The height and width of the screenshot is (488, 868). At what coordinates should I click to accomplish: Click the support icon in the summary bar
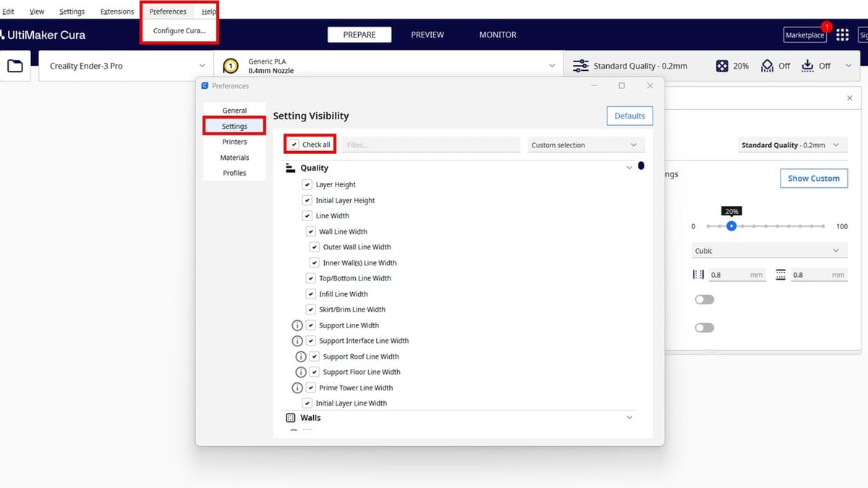pos(767,66)
